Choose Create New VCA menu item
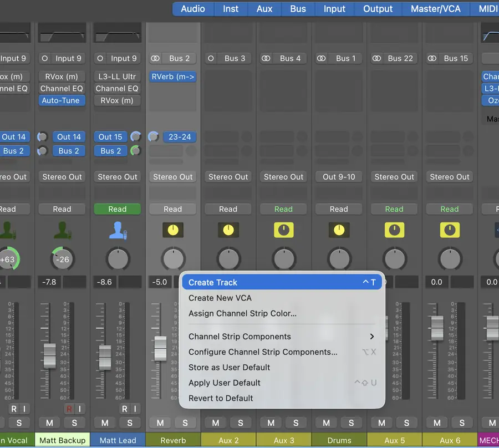This screenshot has height=448, width=499. click(282, 298)
